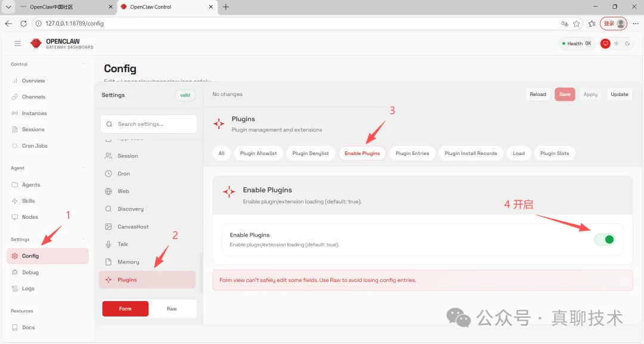Image resolution: width=644 pixels, height=344 pixels.
Task: Click the hamburger menu icon
Action: pyautogui.click(x=17, y=44)
